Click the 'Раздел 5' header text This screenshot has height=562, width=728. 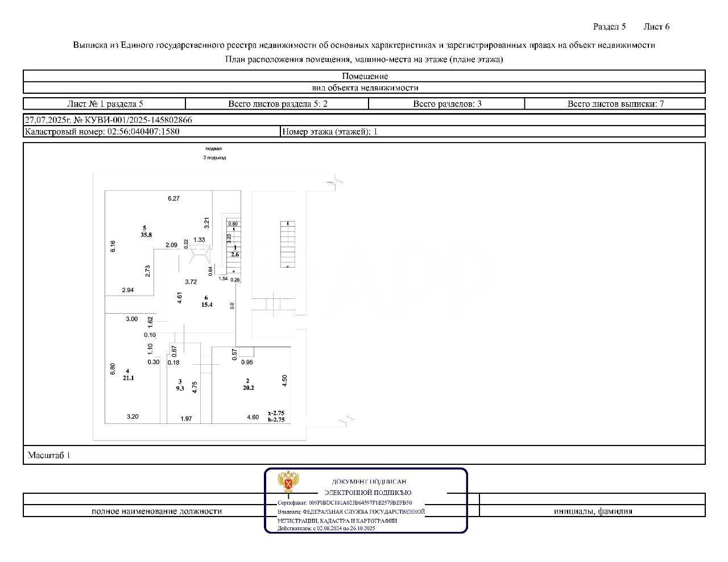click(x=609, y=27)
